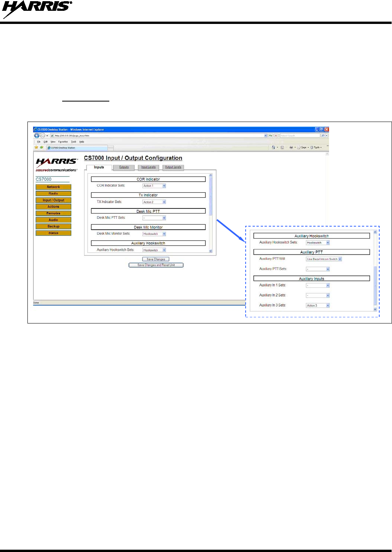Open the Edit menu
Screen dimensions: 392x552
tap(46, 142)
